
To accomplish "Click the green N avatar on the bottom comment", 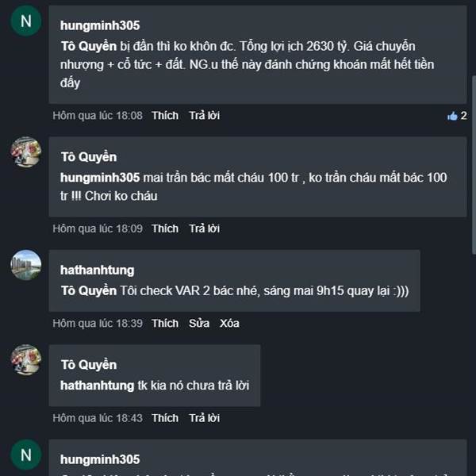I will coord(25,455).
